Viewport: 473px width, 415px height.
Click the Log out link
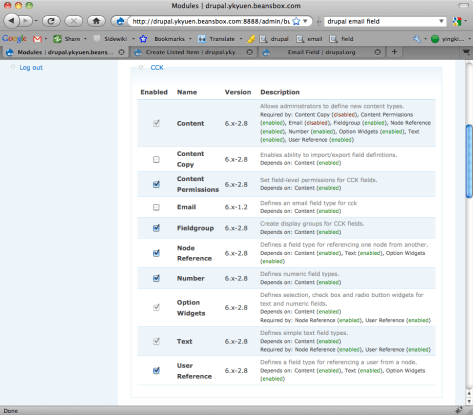tap(31, 68)
